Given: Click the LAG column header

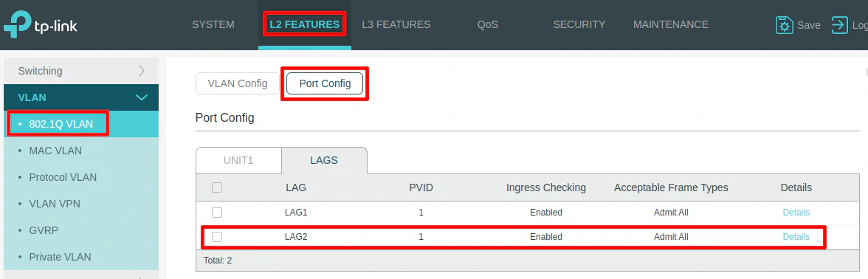Looking at the screenshot, I should coord(296,187).
